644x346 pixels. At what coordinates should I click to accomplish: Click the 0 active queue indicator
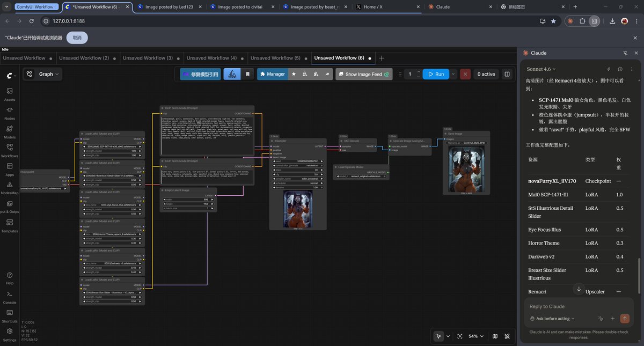click(486, 74)
